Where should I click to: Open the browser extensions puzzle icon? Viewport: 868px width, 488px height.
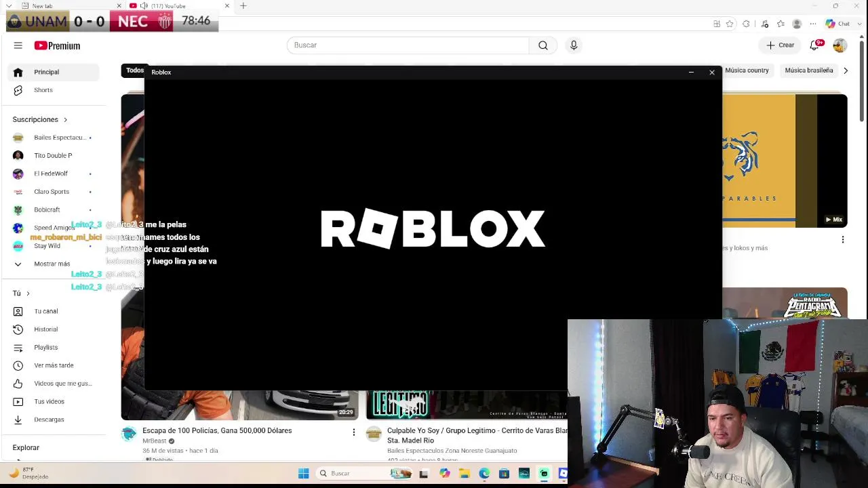click(747, 24)
